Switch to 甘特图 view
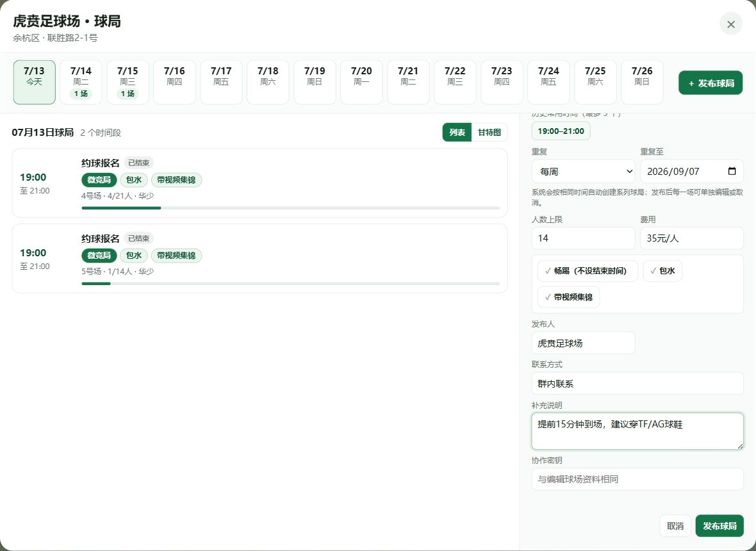 click(489, 132)
